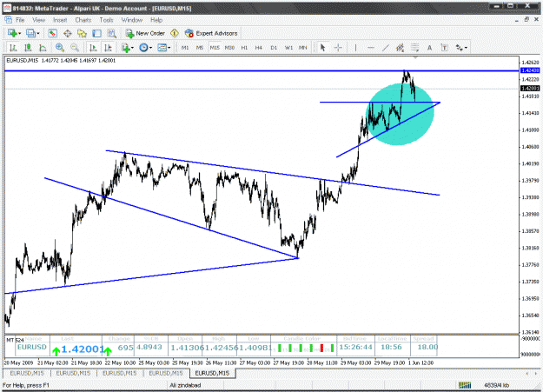Open the New Chart icon
The width and height of the screenshot is (543, 392).
[12, 33]
